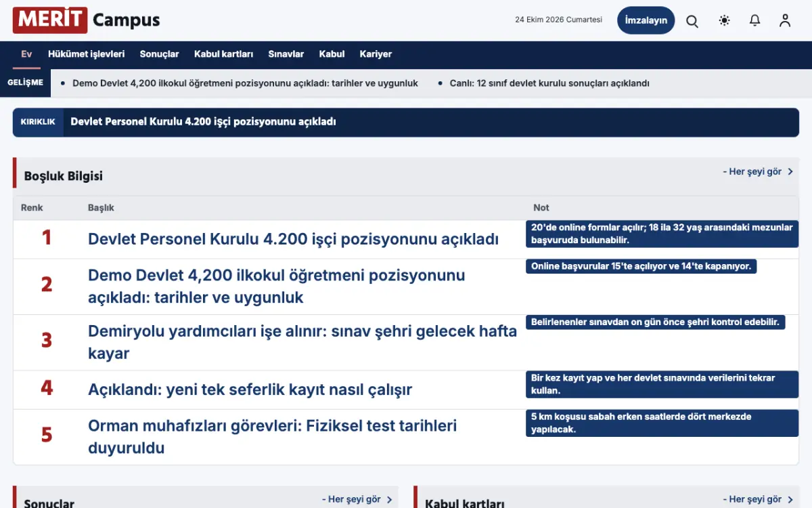812x508 pixels.
Task: Open user account profile icon
Action: tap(785, 20)
